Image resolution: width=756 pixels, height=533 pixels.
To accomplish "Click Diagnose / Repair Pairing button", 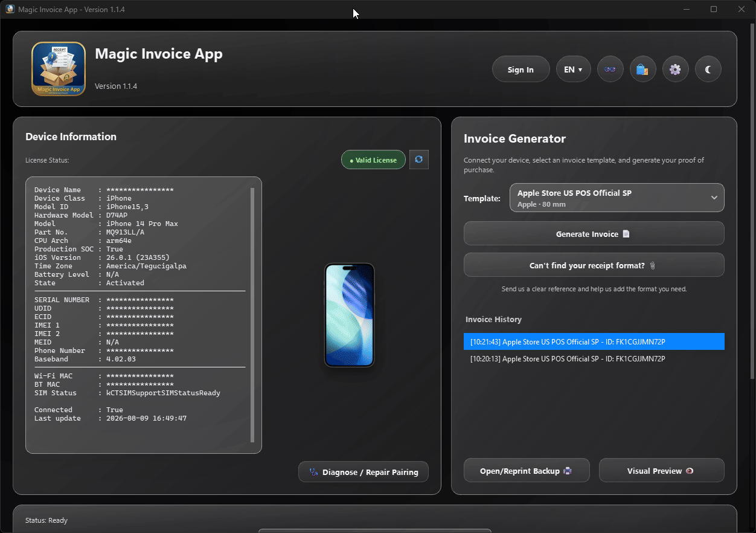I will (x=364, y=471).
